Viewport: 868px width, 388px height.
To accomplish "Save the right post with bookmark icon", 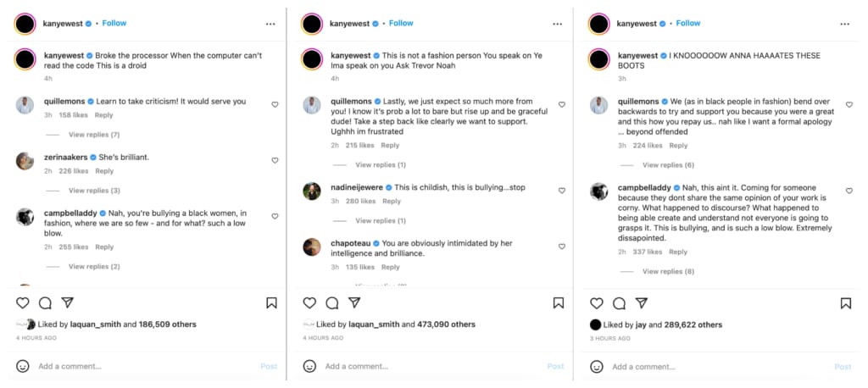I will 845,302.
